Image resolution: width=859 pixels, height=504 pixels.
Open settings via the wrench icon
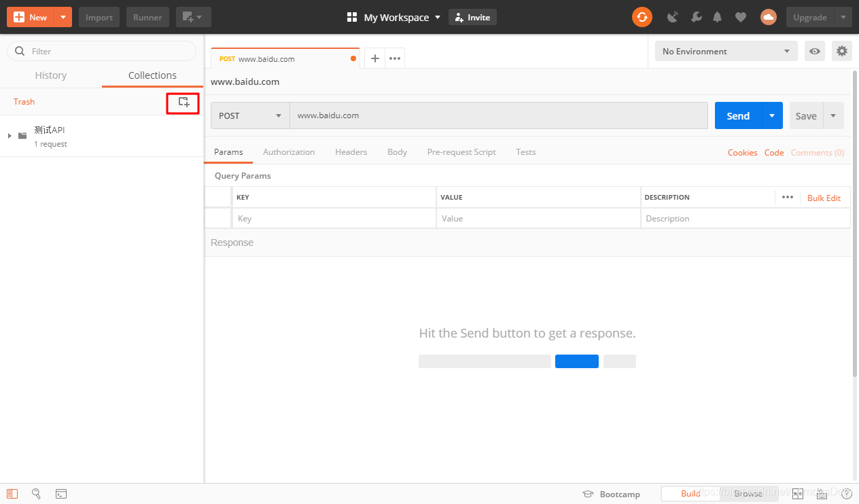(x=696, y=18)
